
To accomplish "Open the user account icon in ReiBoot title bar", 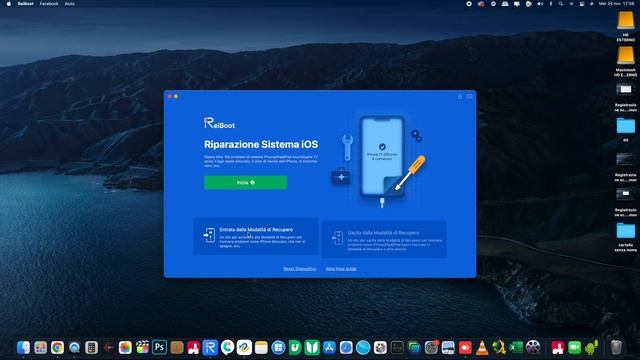I will [460, 97].
